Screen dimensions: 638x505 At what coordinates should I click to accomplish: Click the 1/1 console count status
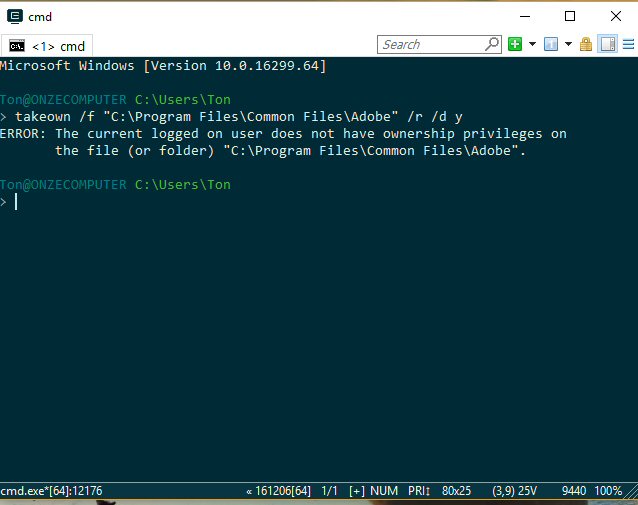tap(330, 491)
